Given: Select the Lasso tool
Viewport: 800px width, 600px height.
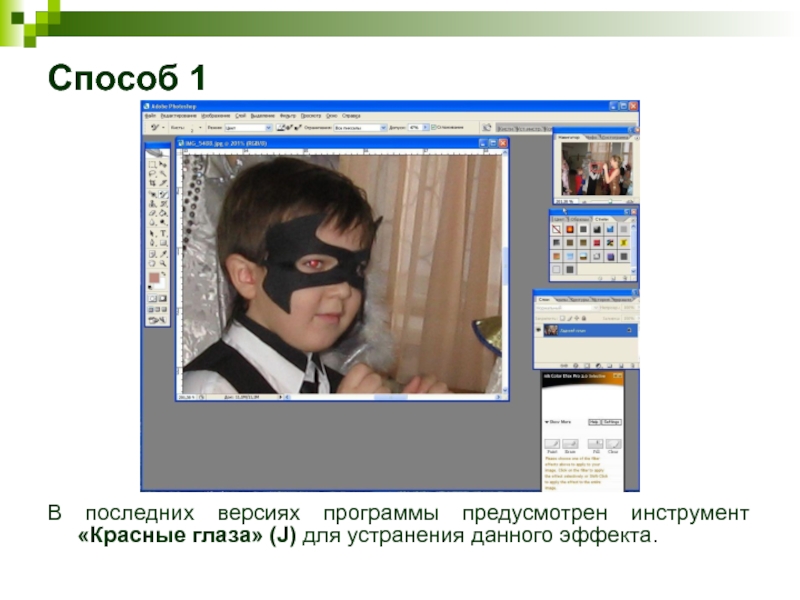Looking at the screenshot, I should 152,174.
